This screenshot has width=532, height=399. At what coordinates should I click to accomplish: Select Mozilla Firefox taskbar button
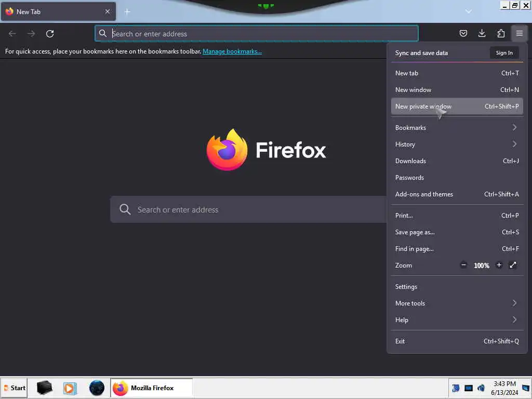152,388
